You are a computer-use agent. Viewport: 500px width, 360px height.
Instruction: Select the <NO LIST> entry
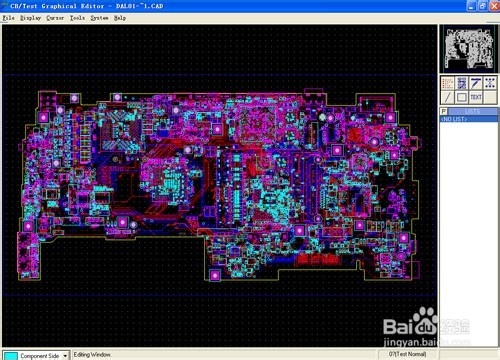pyautogui.click(x=469, y=119)
